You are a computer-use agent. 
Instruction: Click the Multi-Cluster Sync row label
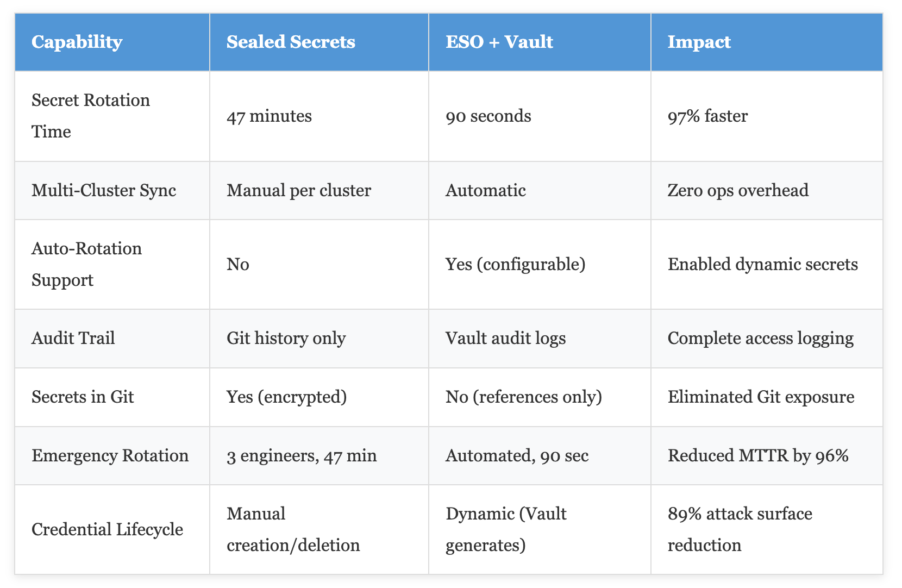pyautogui.click(x=112, y=191)
